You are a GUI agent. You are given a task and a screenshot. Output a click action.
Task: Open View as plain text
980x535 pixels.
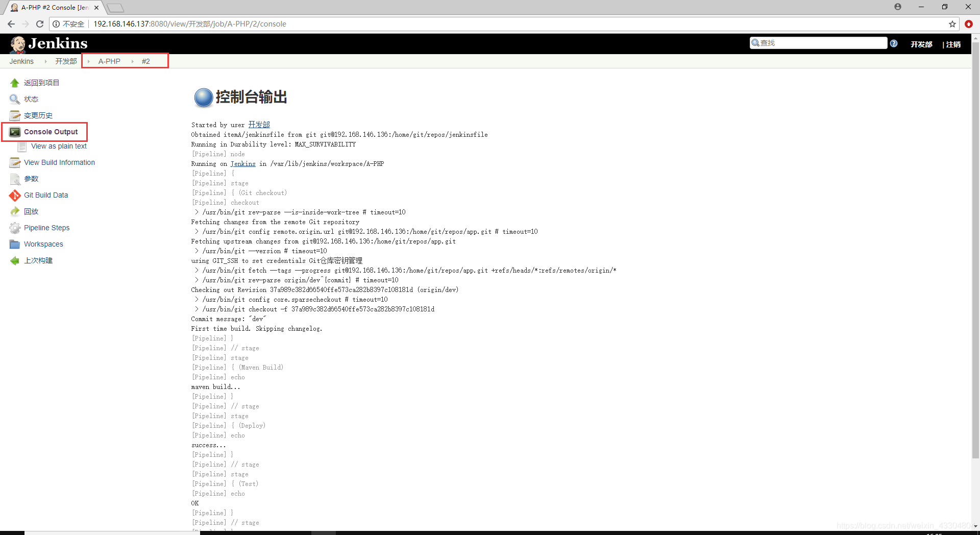pos(59,146)
